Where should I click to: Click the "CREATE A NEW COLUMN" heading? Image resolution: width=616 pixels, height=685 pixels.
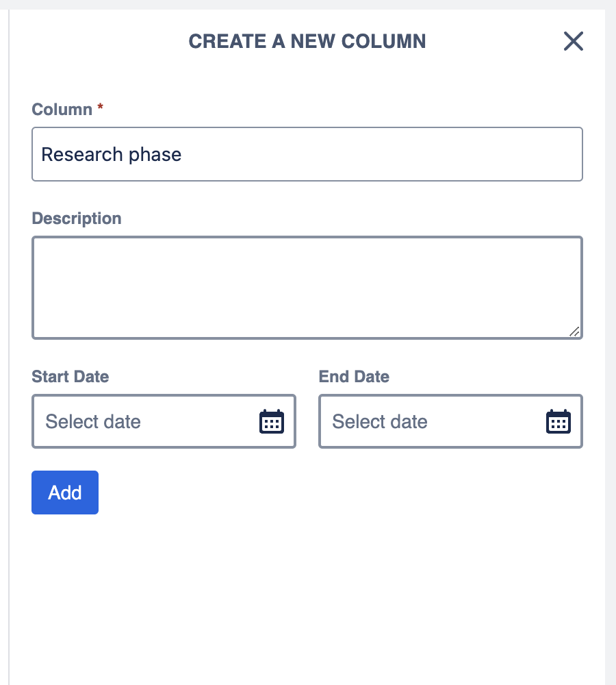pos(307,42)
